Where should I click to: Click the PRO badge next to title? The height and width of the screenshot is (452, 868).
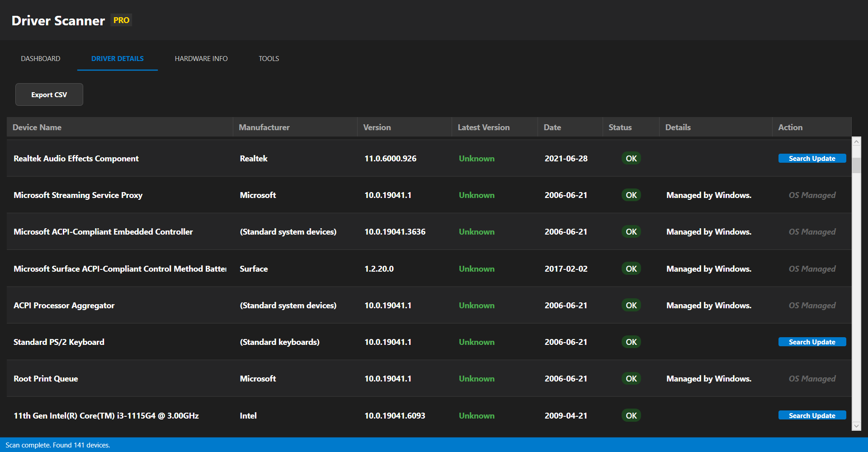click(x=121, y=20)
